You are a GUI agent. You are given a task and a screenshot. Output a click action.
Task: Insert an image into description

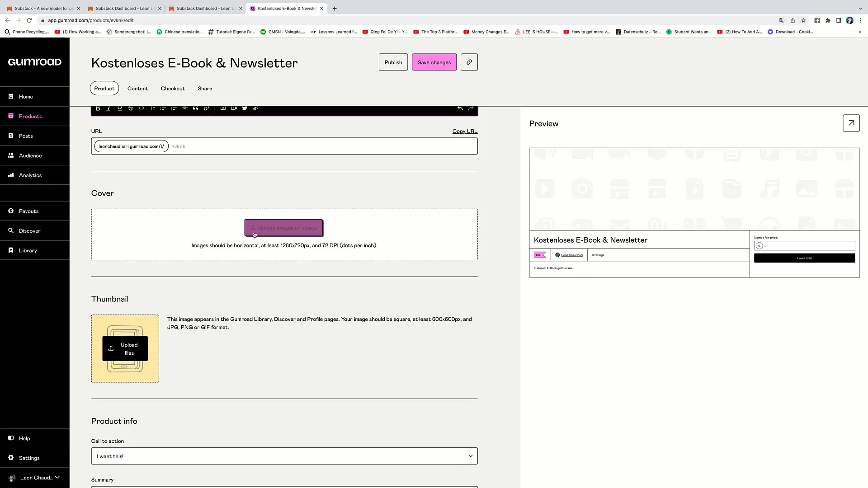223,108
